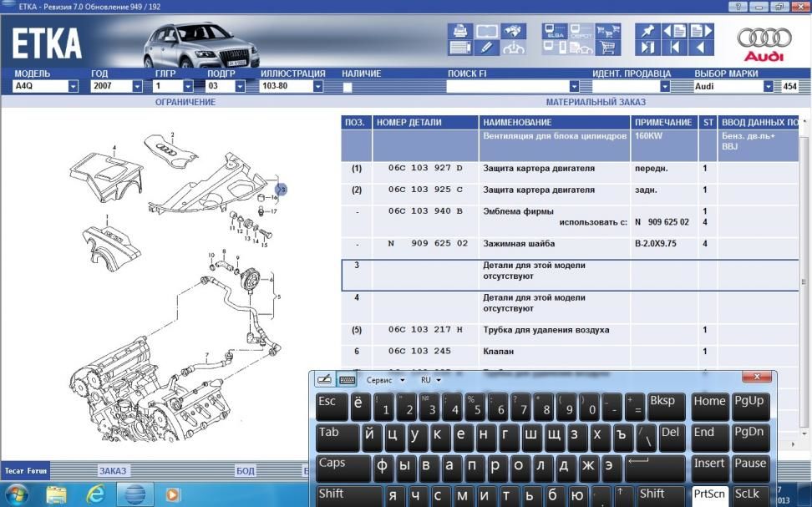This screenshot has width=812, height=507.
Task: Open Windows Start button
Action: point(17,494)
